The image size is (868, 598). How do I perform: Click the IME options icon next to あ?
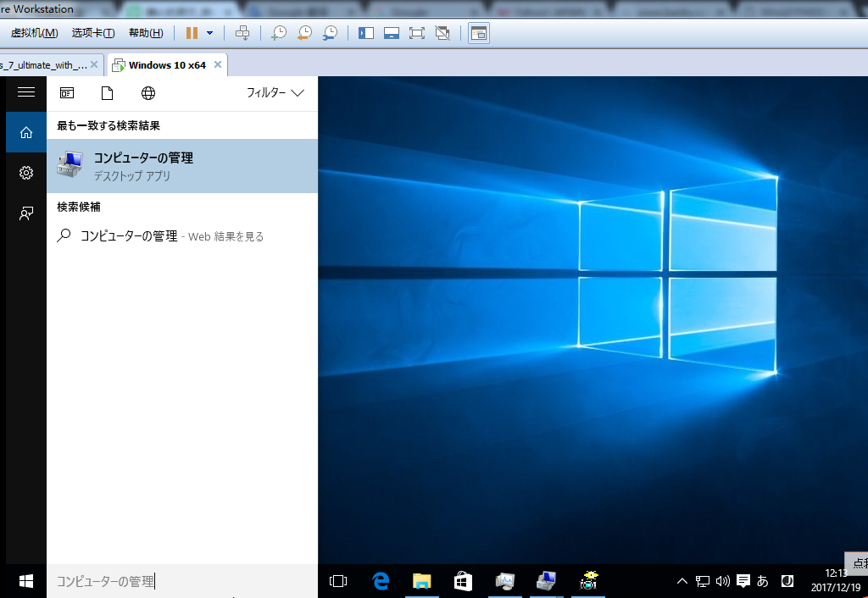click(x=787, y=581)
